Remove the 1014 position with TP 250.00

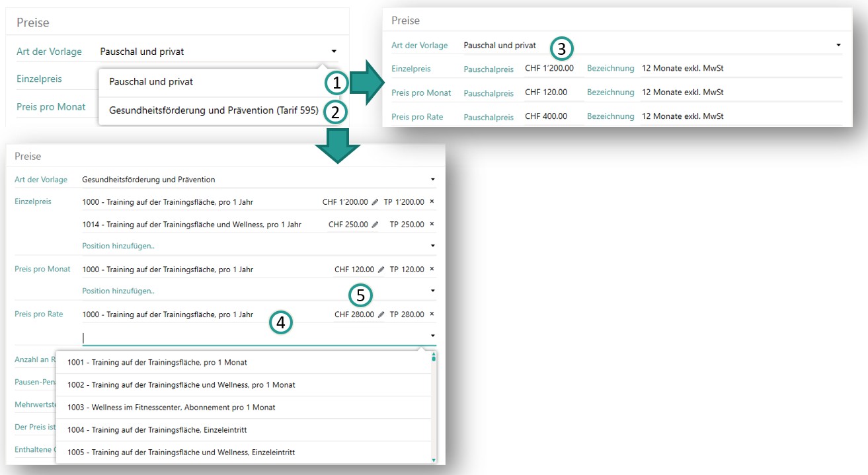432,224
